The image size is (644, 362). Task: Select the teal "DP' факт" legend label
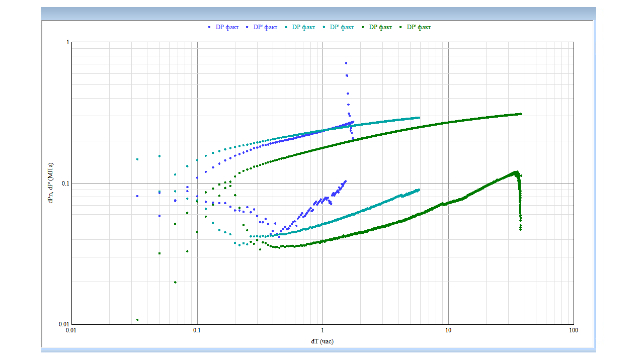coord(342,27)
